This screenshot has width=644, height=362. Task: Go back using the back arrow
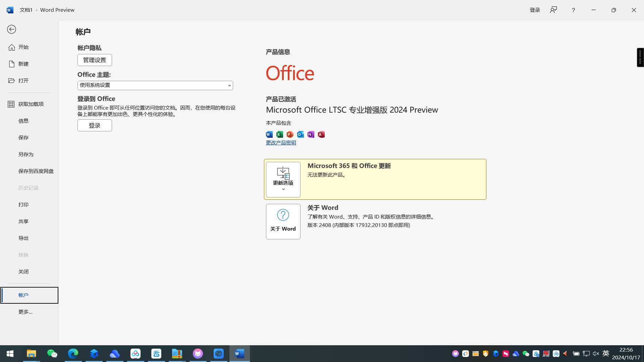coord(11,29)
